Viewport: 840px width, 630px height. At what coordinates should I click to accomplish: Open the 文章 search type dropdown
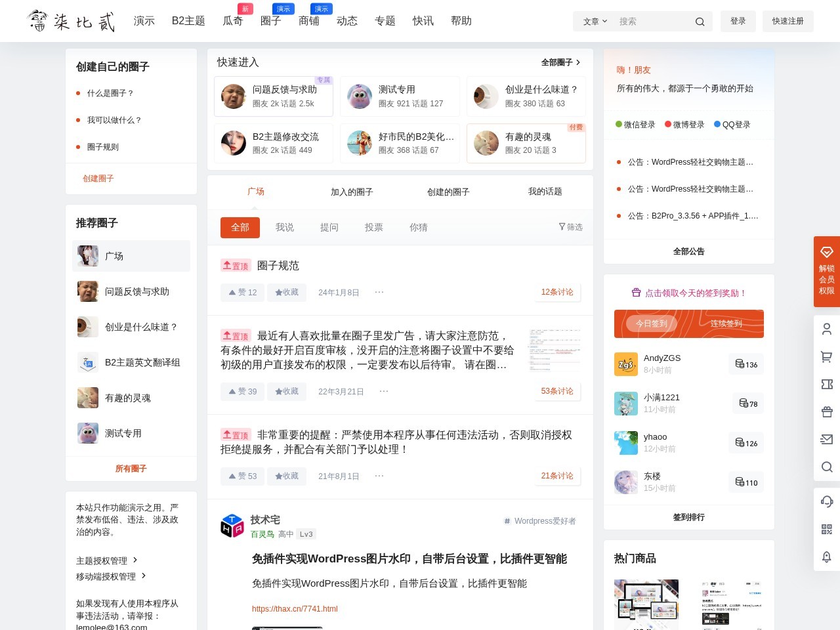tap(595, 22)
